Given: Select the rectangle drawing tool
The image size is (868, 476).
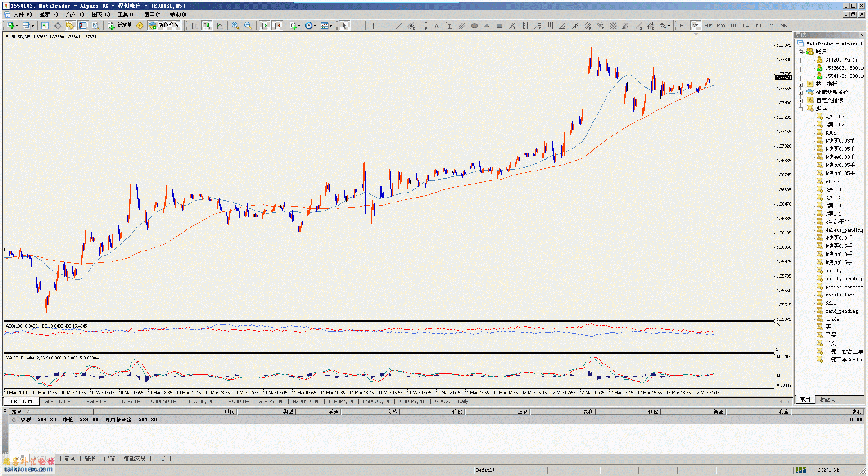Looking at the screenshot, I should [499, 26].
